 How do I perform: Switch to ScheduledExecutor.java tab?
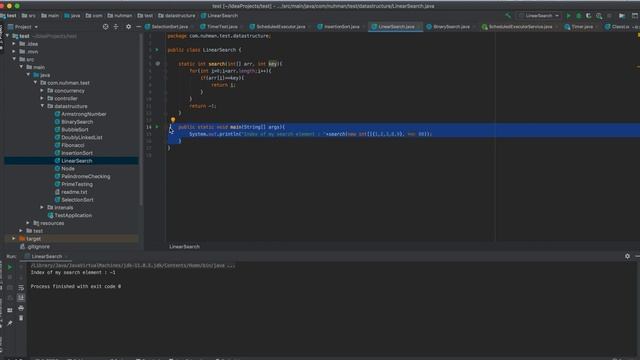(280, 27)
